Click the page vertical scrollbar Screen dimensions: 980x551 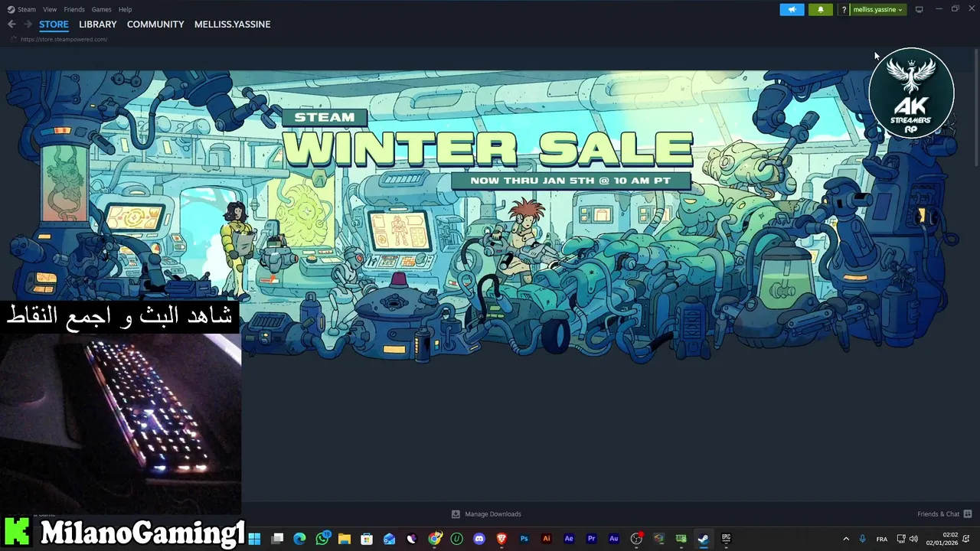point(976,107)
